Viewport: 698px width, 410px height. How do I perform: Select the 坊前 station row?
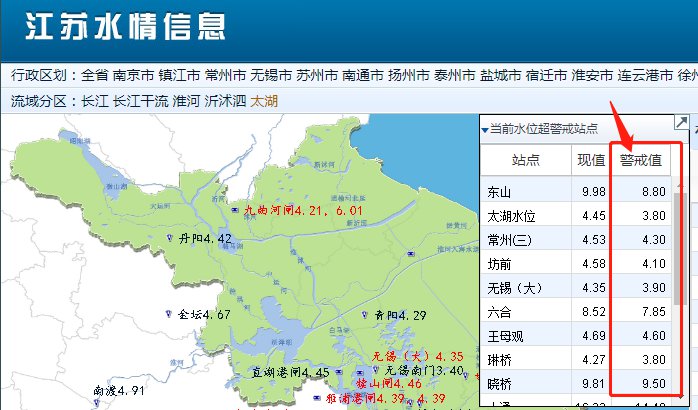576,264
